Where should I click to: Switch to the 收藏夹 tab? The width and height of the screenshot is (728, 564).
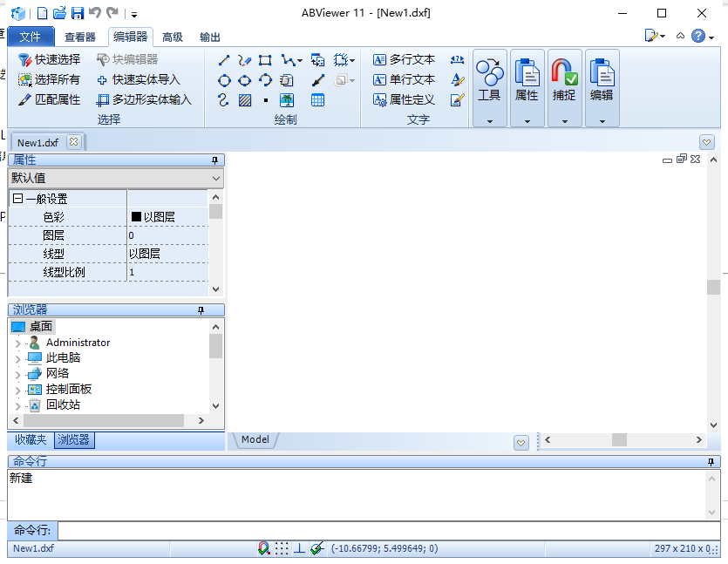31,439
